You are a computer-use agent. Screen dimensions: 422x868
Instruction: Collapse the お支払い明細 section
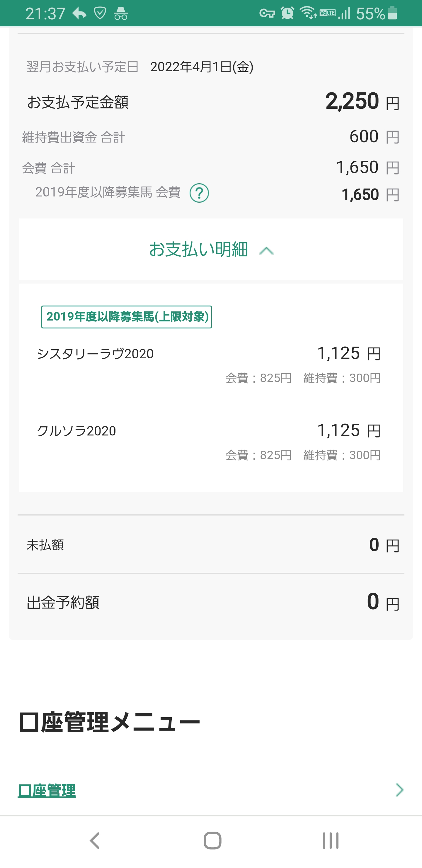click(x=211, y=249)
